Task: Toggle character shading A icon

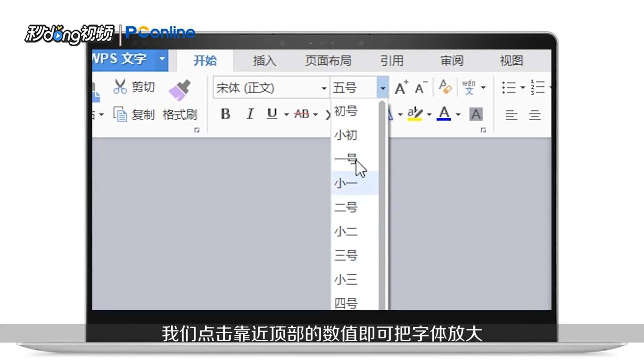Action: click(476, 115)
